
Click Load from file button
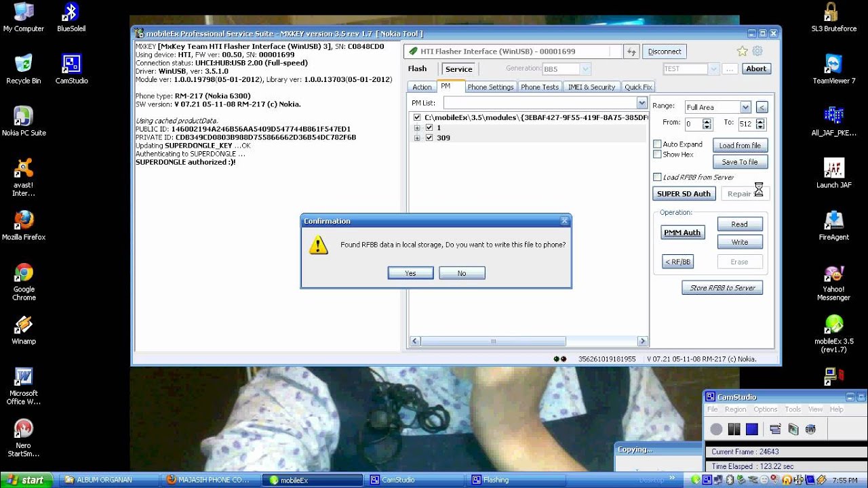[740, 146]
